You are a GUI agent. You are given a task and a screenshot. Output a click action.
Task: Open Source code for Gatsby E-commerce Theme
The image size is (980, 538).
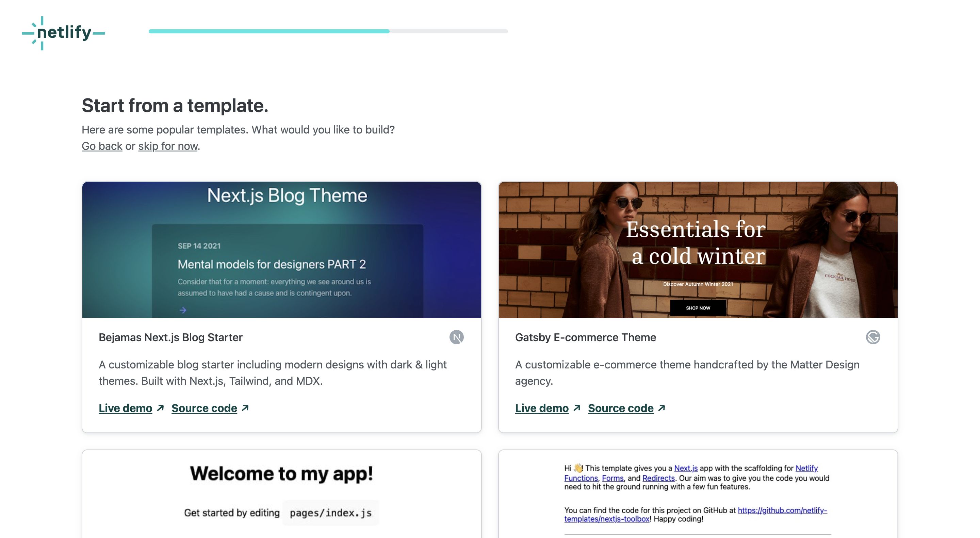click(x=620, y=408)
